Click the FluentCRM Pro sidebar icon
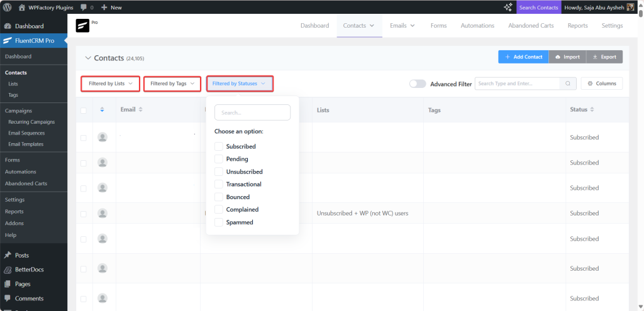The height and width of the screenshot is (311, 644). point(8,41)
